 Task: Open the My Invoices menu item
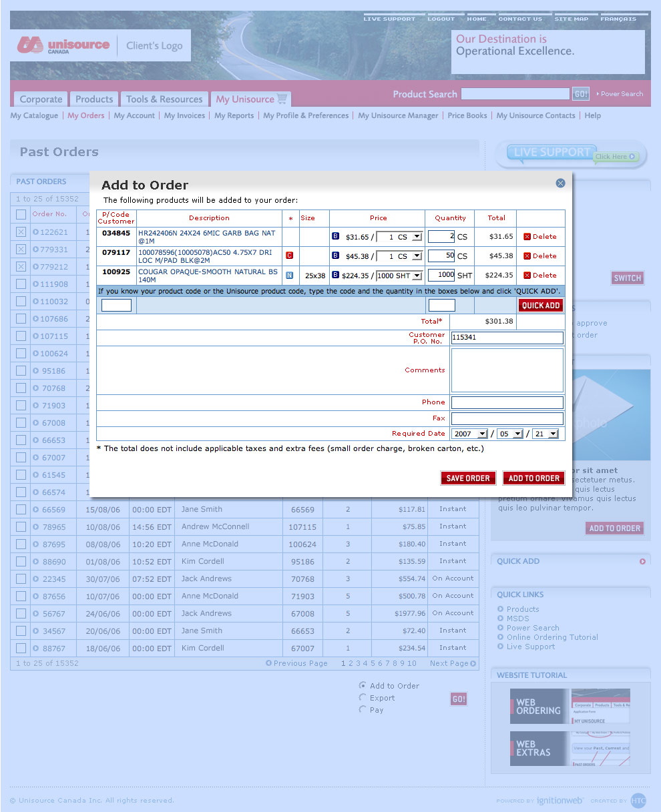click(x=184, y=115)
